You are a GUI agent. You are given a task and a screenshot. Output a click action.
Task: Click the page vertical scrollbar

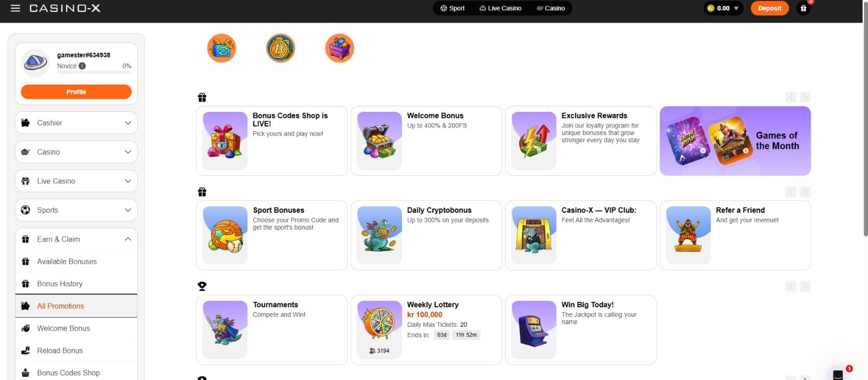click(865, 119)
